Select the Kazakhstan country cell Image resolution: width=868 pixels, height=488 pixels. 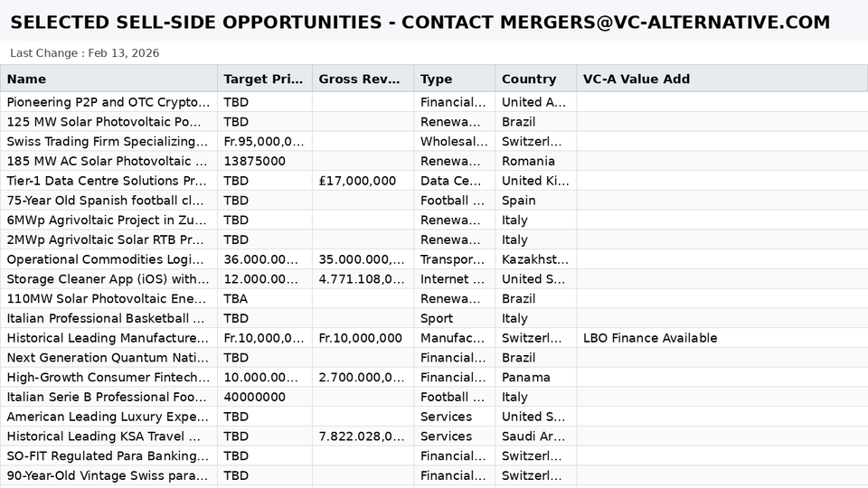coord(535,259)
